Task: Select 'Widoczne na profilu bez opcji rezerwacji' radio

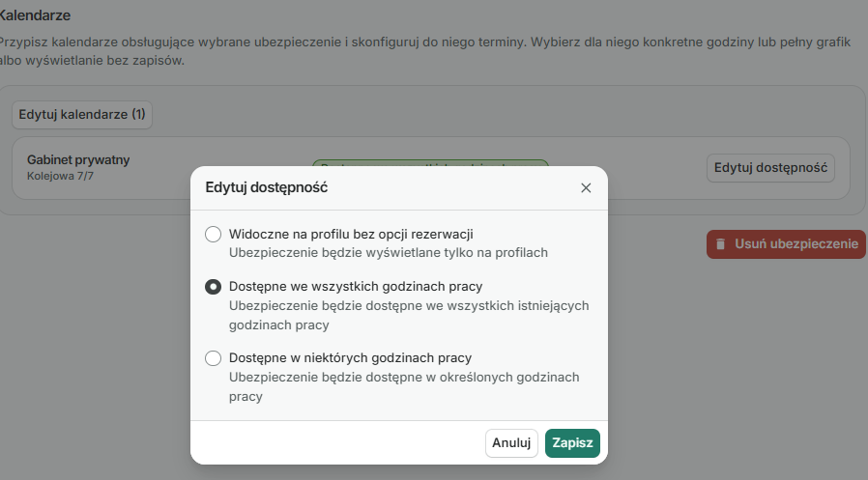Action: click(x=213, y=234)
